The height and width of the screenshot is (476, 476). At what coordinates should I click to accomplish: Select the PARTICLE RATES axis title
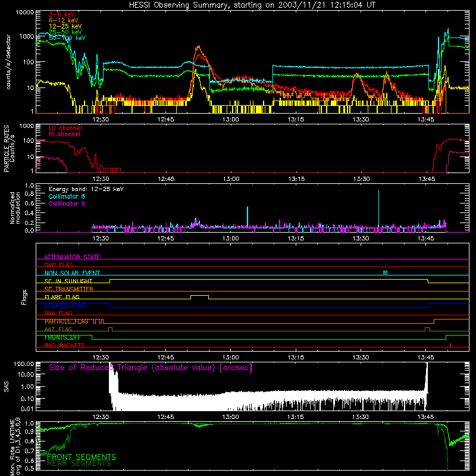[x=7, y=148]
